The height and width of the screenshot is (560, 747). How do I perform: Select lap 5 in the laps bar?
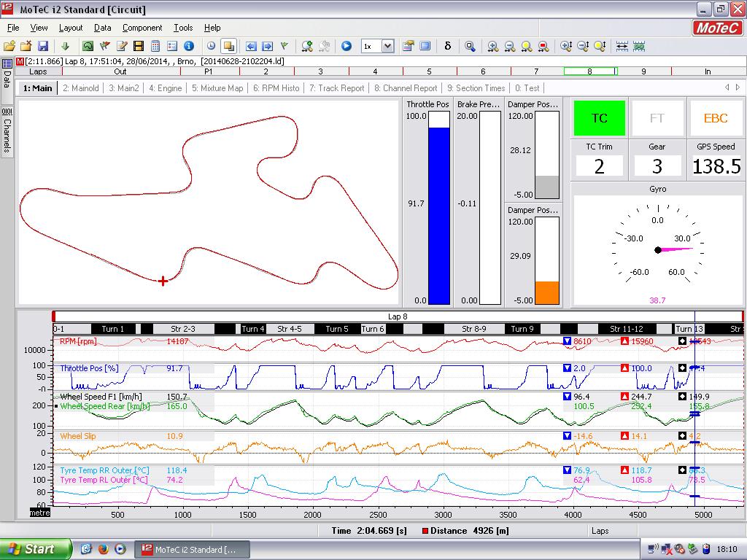(x=429, y=71)
